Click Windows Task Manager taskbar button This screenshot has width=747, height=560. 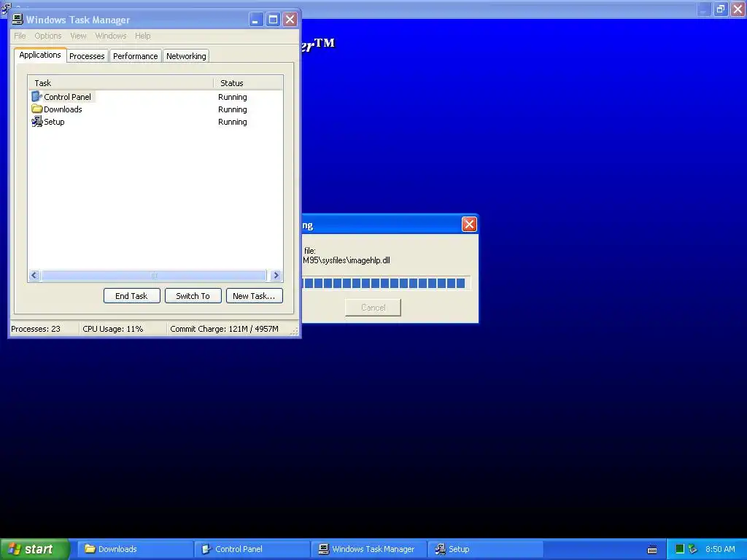[x=368, y=549]
